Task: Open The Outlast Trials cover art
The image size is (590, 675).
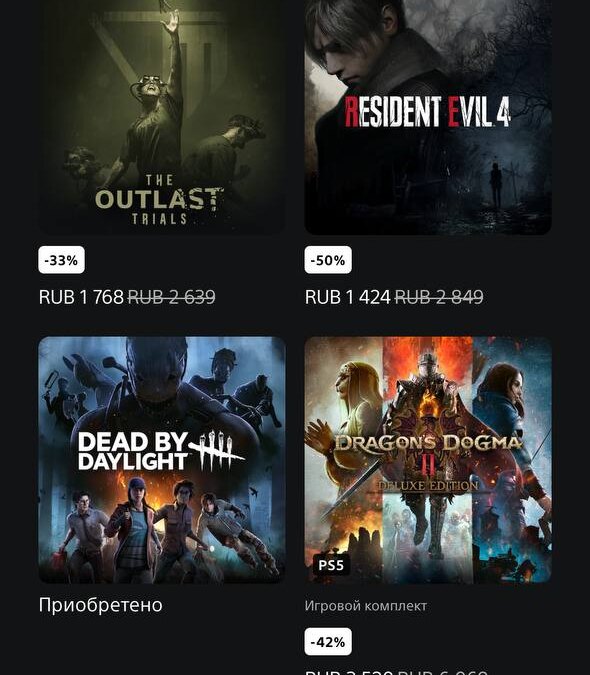Action: click(162, 117)
